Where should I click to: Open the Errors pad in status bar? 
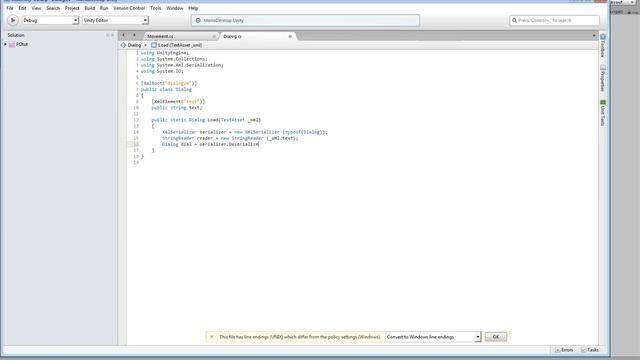[564, 350]
